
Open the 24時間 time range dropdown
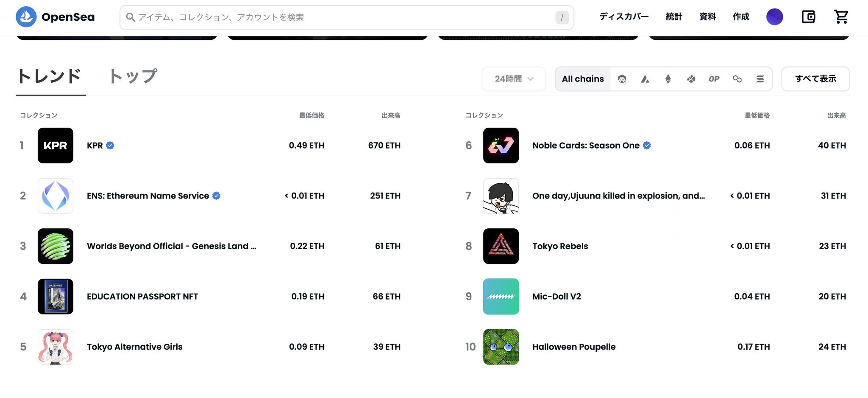514,79
